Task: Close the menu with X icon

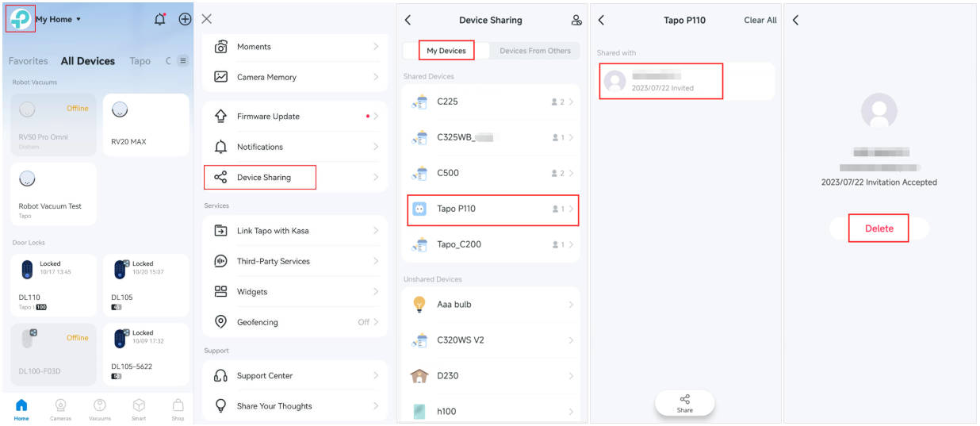Action: (x=207, y=19)
